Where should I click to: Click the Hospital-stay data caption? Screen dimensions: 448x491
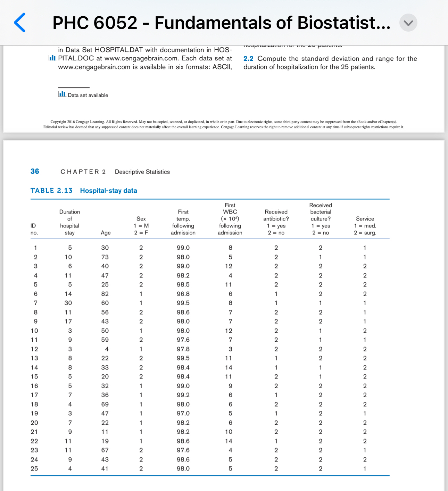click(x=109, y=190)
